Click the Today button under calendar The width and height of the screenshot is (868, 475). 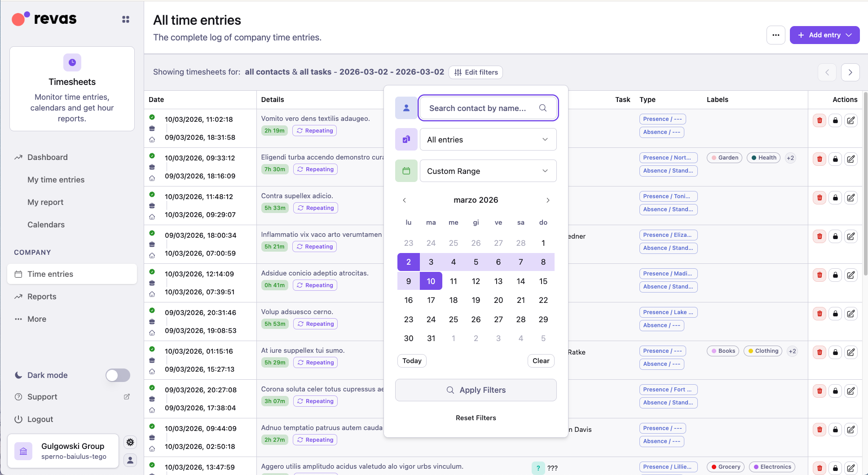pyautogui.click(x=412, y=361)
